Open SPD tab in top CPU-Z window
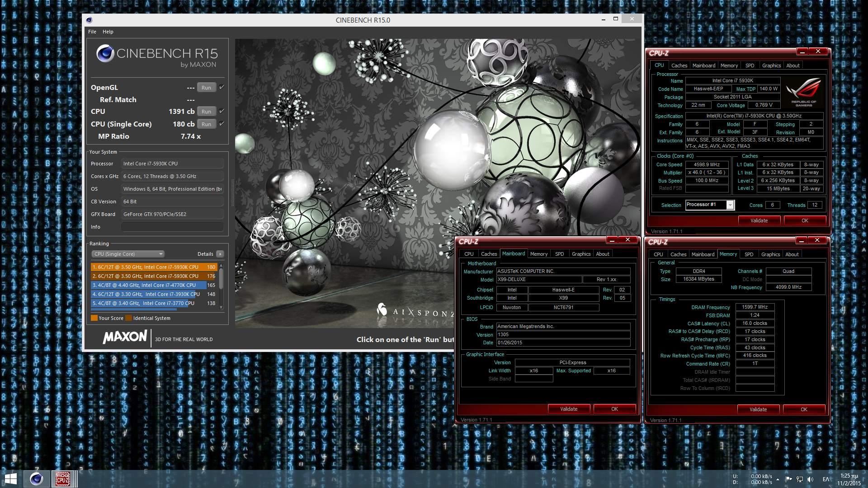Screen dimensions: 868x488 [750, 66]
